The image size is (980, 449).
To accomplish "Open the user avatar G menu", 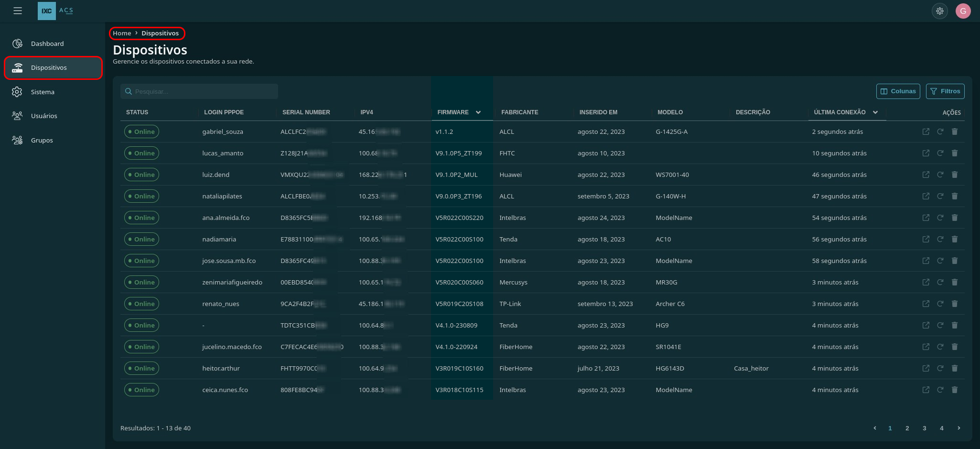I will click(963, 11).
